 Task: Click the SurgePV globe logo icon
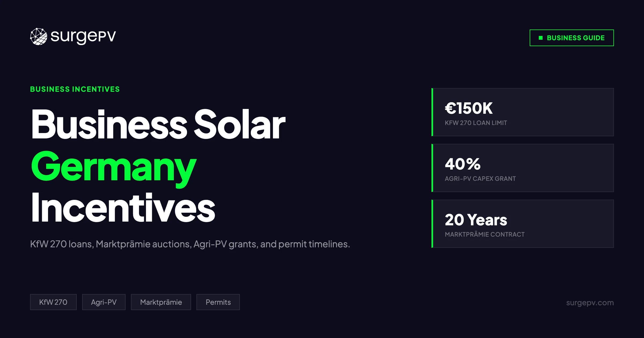coord(39,36)
